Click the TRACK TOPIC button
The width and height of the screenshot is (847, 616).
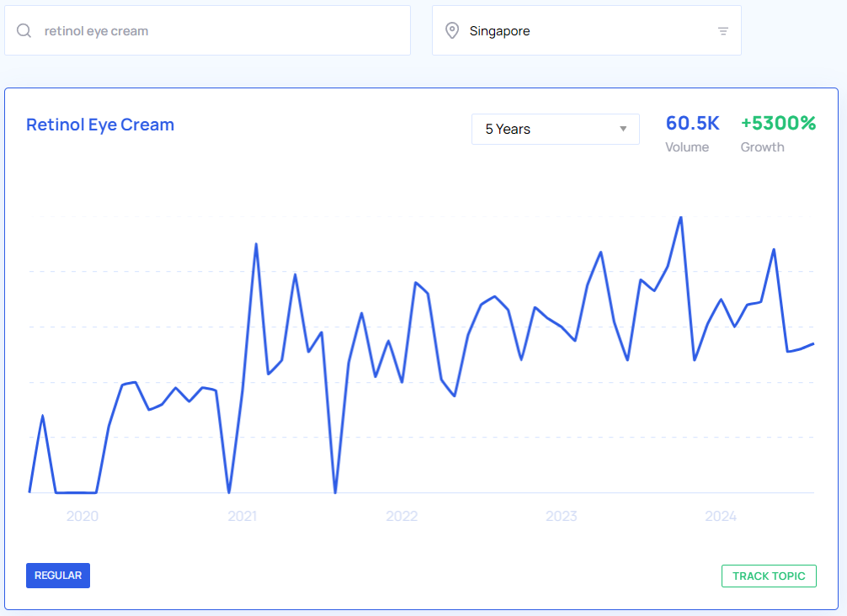click(768, 576)
